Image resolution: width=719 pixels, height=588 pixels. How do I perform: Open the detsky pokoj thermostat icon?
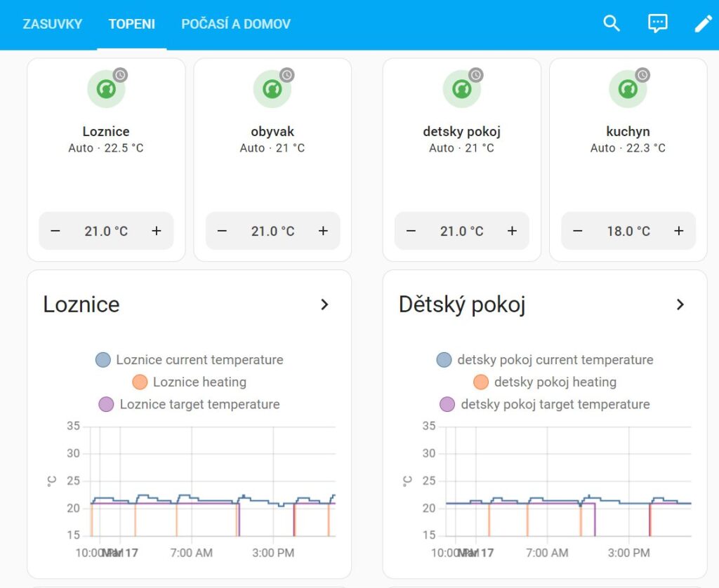[x=462, y=88]
